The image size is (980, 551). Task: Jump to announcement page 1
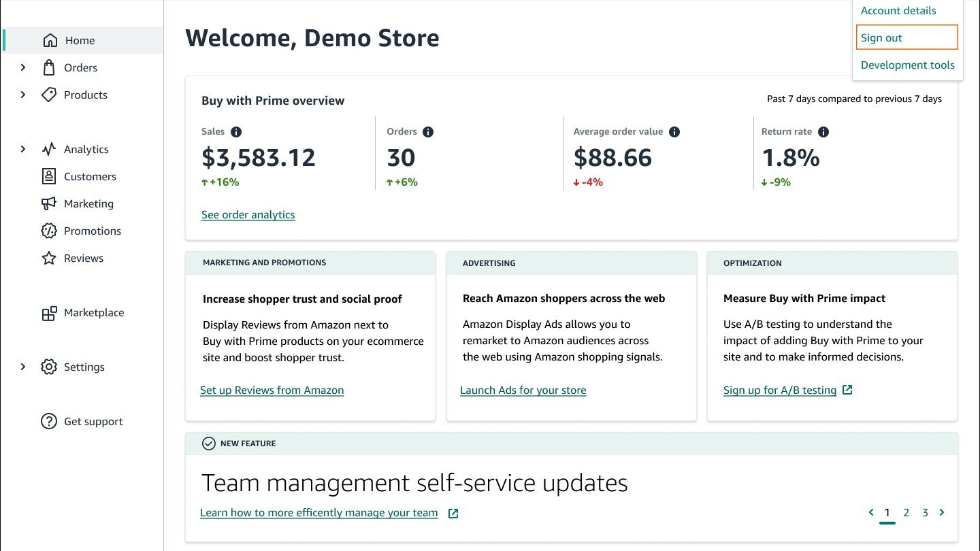[887, 513]
